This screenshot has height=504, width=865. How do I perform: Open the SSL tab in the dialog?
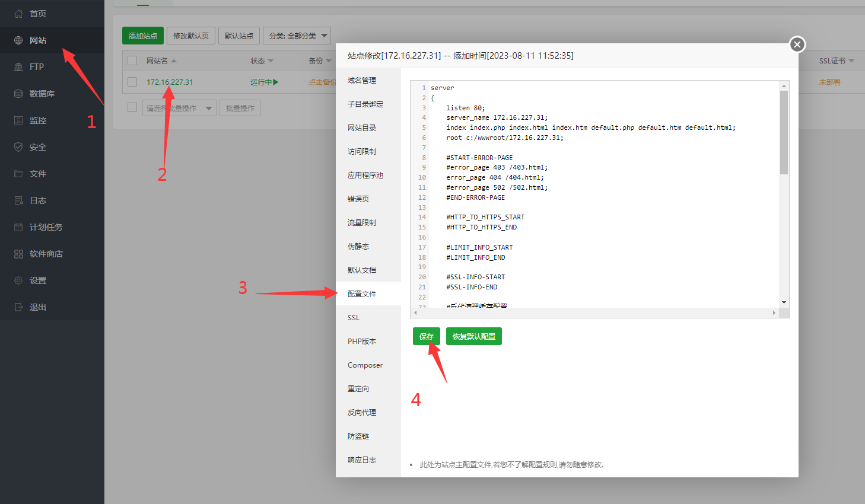368,317
